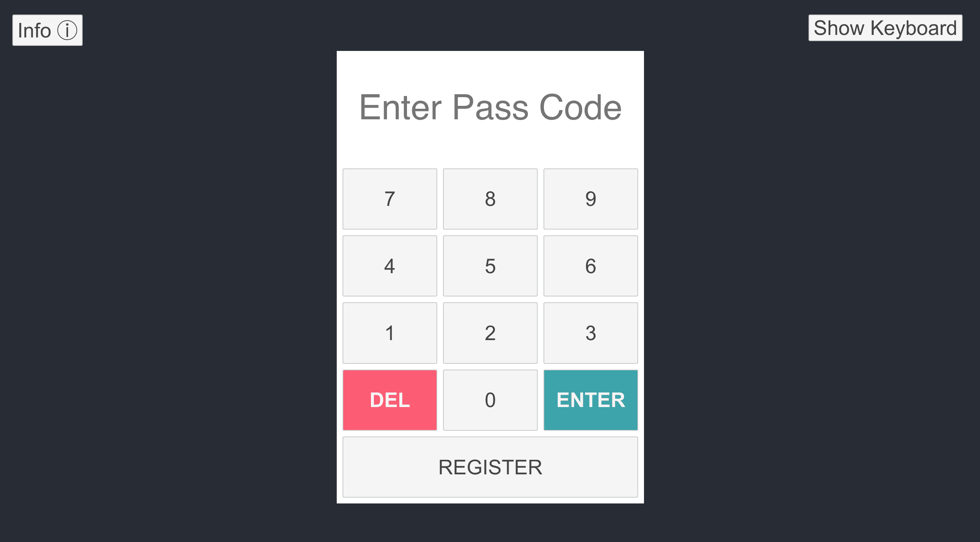Press the ENTER button

coord(590,398)
